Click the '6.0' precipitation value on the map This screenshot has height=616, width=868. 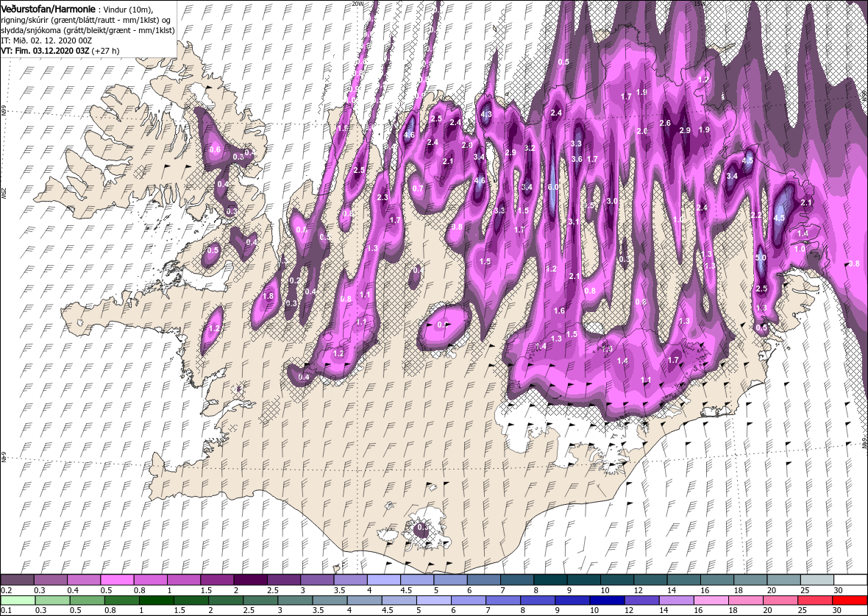553,187
